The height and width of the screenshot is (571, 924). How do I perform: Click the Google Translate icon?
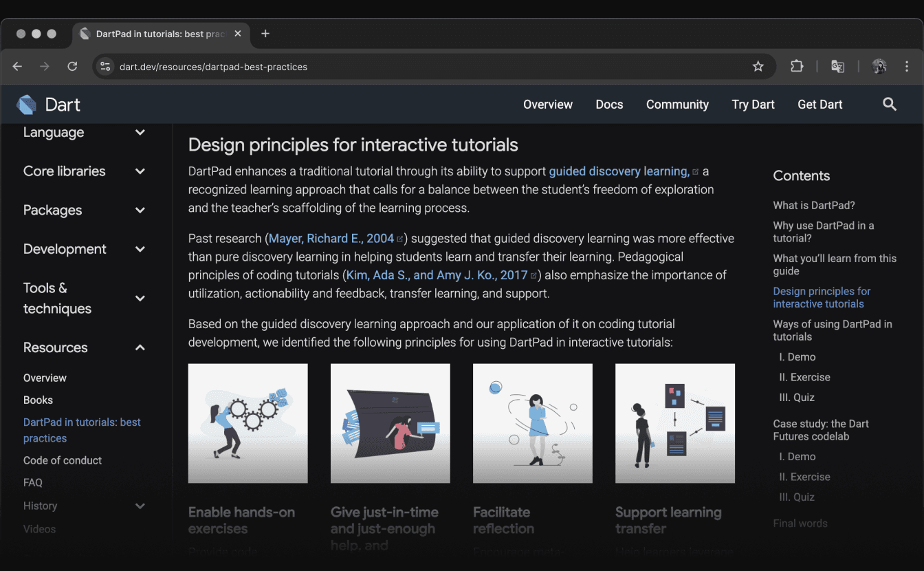(837, 66)
